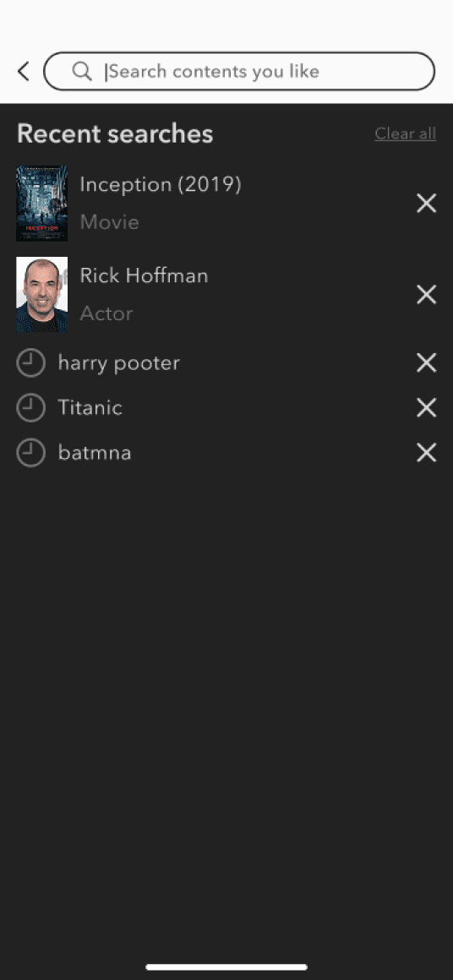Click the magnifying glass search icon
This screenshot has width=453, height=980.
(x=82, y=71)
